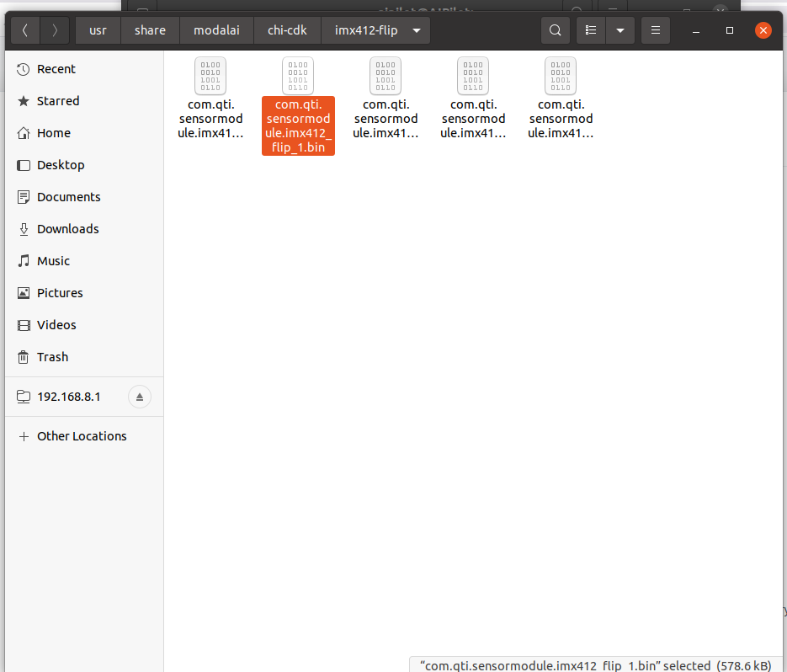This screenshot has height=672, width=787.
Task: Select the first sensormodule bin file
Action: pyautogui.click(x=210, y=99)
